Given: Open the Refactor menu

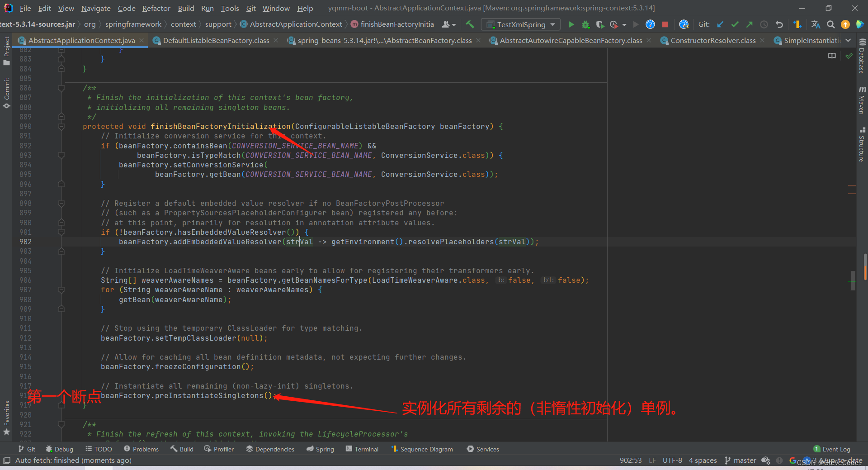Looking at the screenshot, I should (156, 8).
